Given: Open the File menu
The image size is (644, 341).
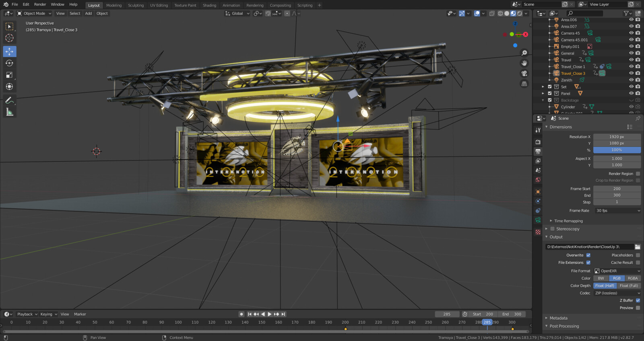Looking at the screenshot, I should click(15, 4).
